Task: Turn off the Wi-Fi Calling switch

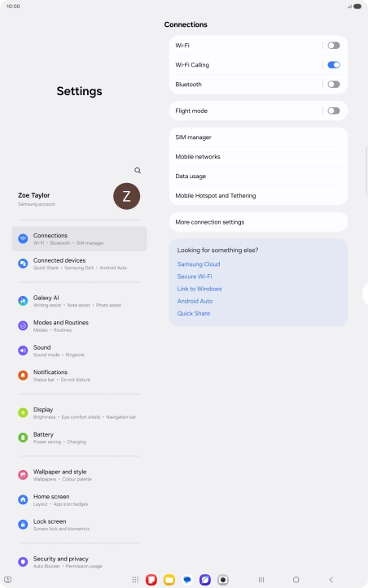Action: tap(334, 65)
